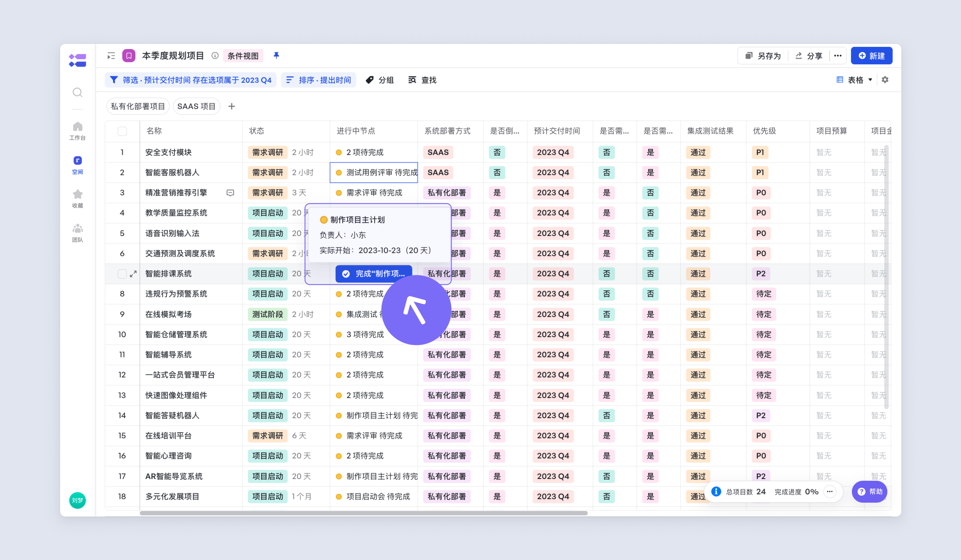This screenshot has width=961, height=560.
Task: Click the horizontal scrollbar at table bottom
Action: point(363,513)
